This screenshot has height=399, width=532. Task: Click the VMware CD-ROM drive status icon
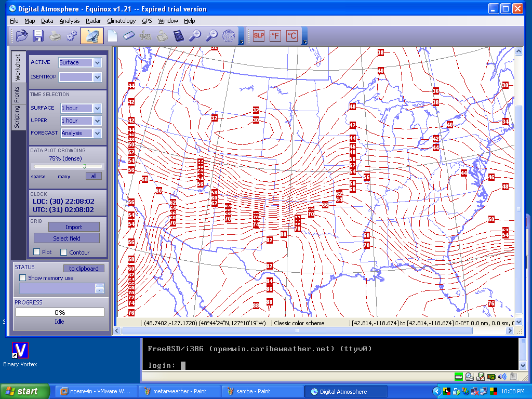[x=470, y=376]
